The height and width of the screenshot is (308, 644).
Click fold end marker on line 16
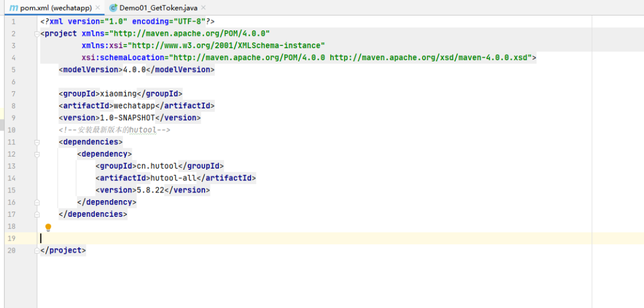37,202
